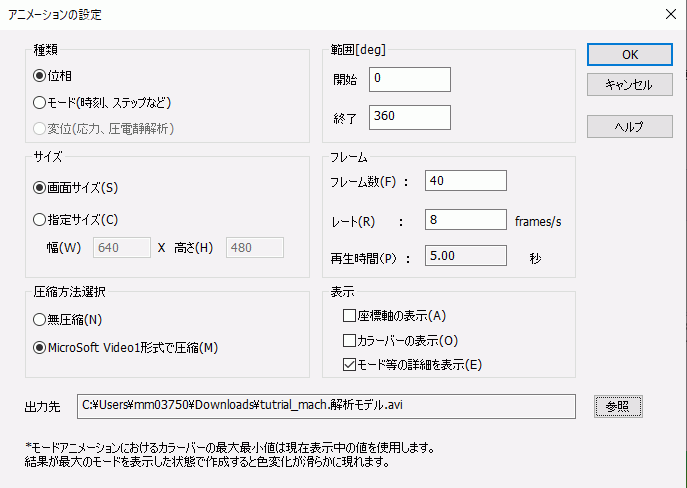687x488 pixels.
Task: Close the アニメーションの設定 dialog window
Action: [x=668, y=15]
